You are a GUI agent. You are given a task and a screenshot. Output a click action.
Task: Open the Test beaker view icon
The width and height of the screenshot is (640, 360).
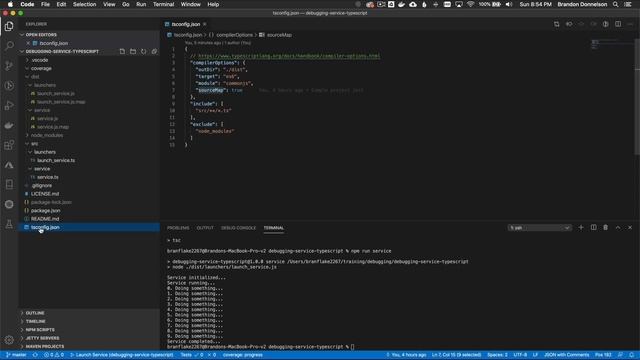tap(9, 224)
